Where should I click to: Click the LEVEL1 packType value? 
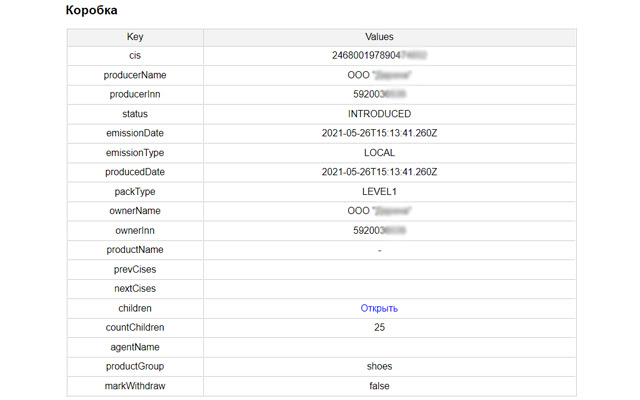coord(379,192)
